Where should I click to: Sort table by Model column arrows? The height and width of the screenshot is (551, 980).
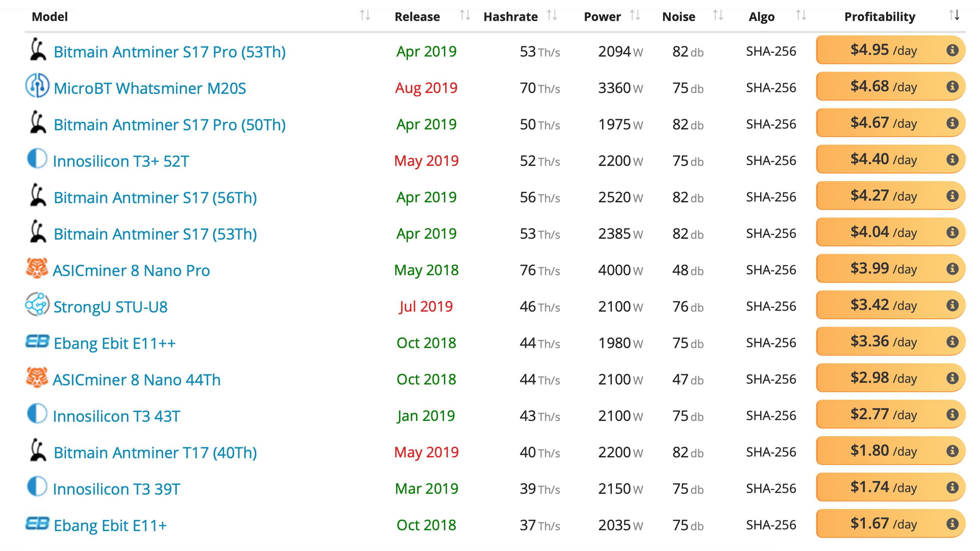[x=365, y=15]
